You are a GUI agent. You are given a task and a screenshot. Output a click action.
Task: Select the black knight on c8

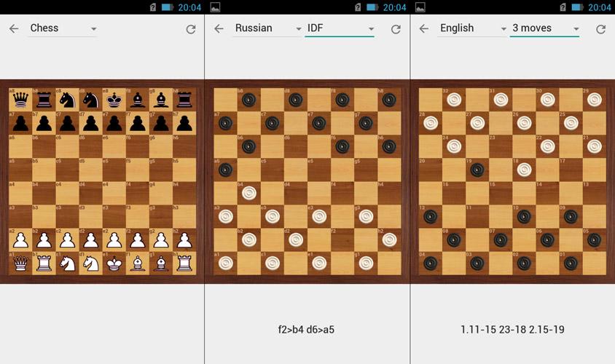67,100
